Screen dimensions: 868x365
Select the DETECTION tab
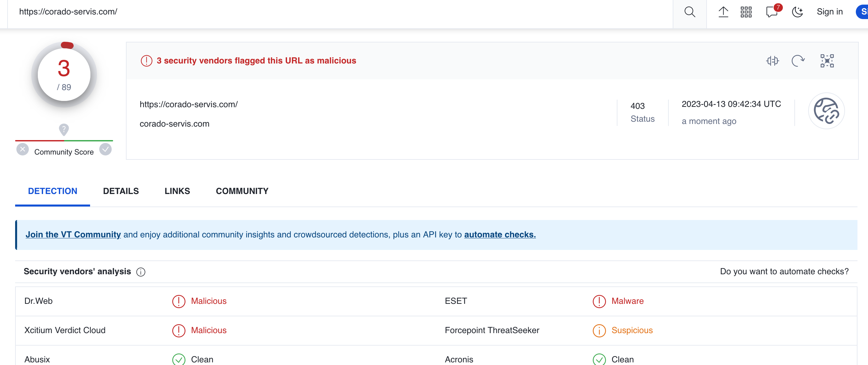coord(53,191)
